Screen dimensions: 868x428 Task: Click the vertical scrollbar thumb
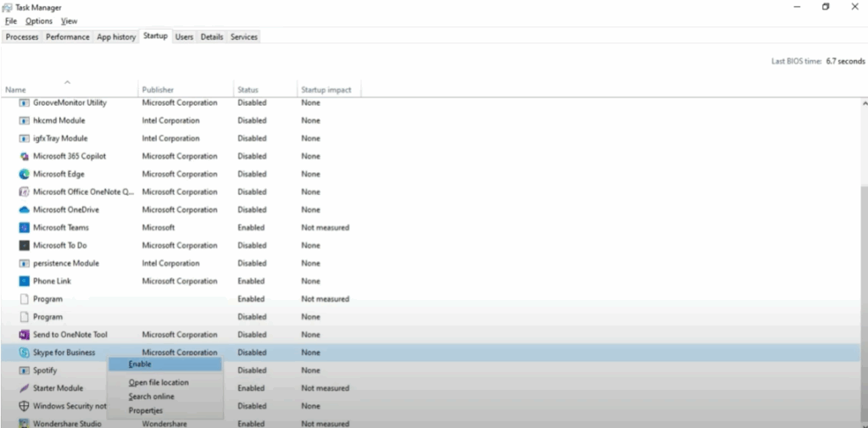click(x=864, y=304)
